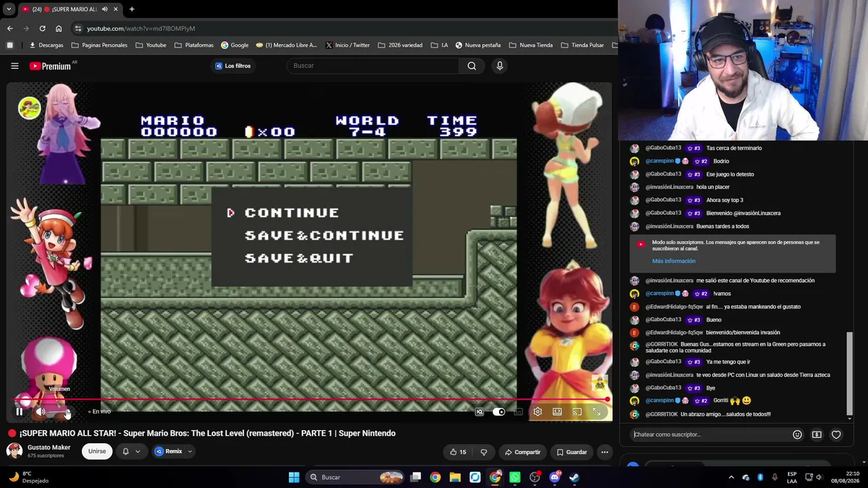Open the chat emoji picker
This screenshot has width=868, height=488.
click(x=797, y=434)
